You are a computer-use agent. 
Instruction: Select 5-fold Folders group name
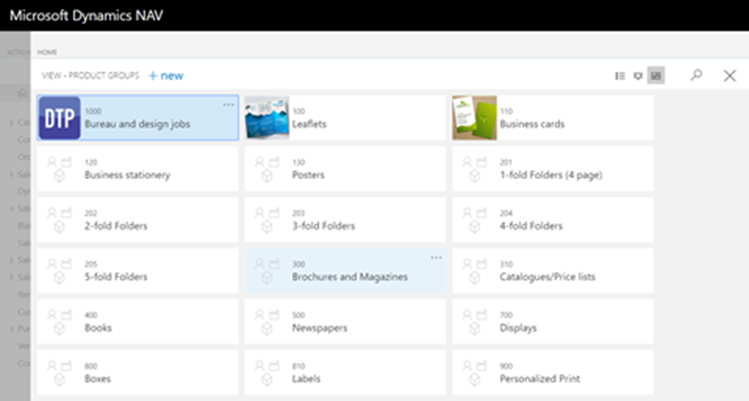click(x=116, y=277)
